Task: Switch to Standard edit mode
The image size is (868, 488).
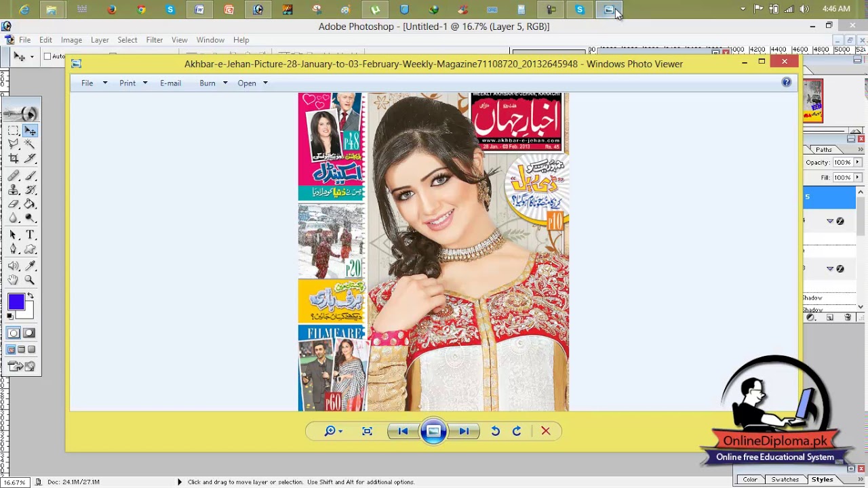Action: [x=14, y=333]
